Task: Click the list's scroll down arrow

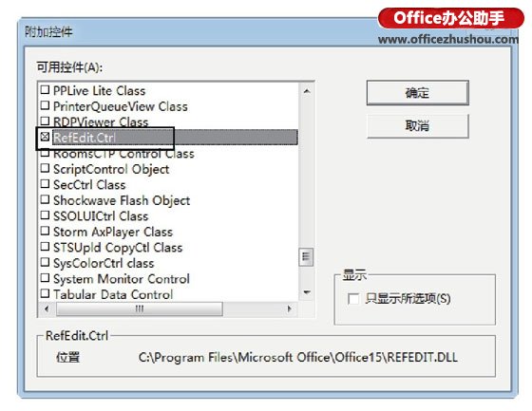Action: point(306,292)
